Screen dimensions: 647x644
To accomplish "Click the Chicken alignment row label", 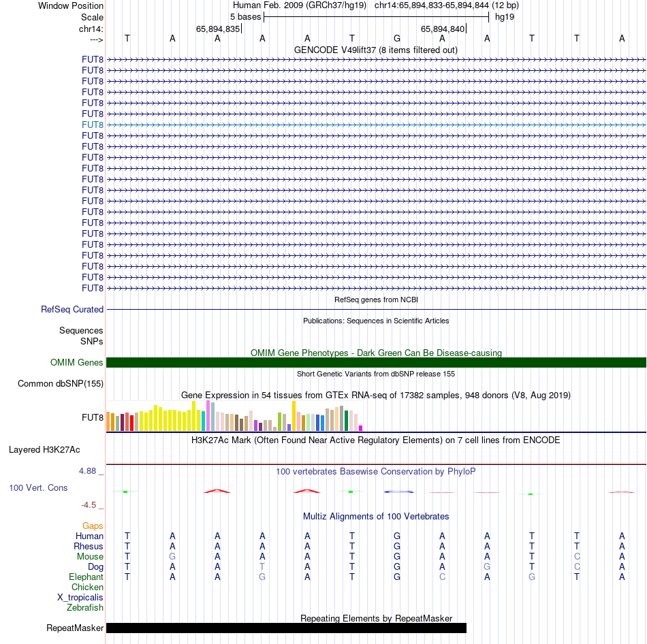I will pyautogui.click(x=87, y=587).
